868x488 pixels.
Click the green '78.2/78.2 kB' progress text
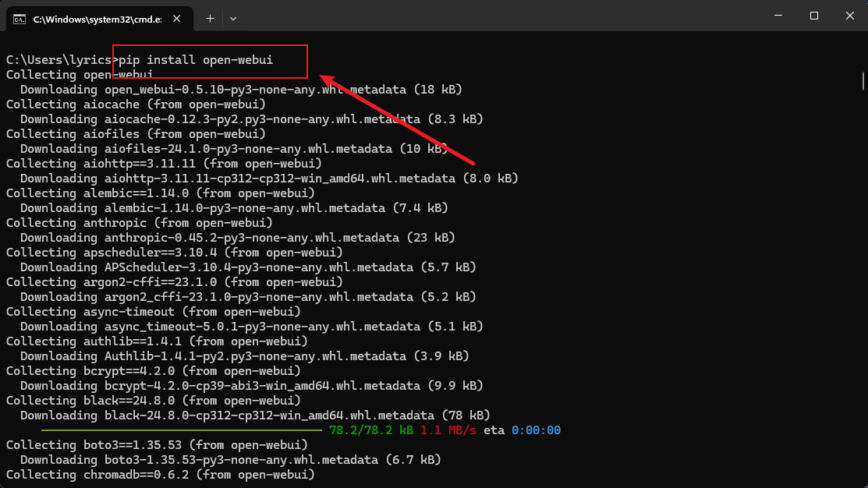[371, 430]
